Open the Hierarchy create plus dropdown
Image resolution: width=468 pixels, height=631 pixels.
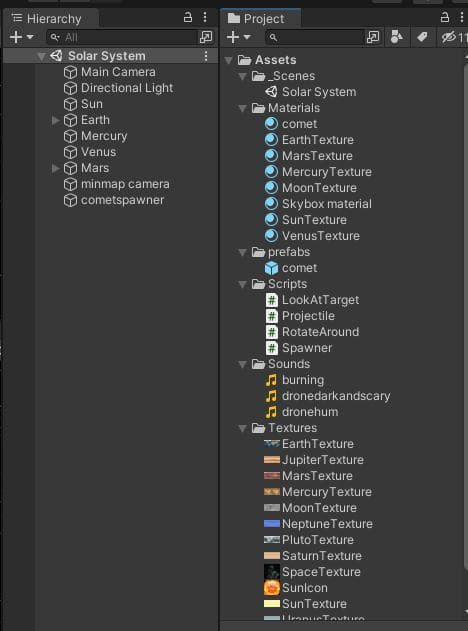click(x=21, y=37)
